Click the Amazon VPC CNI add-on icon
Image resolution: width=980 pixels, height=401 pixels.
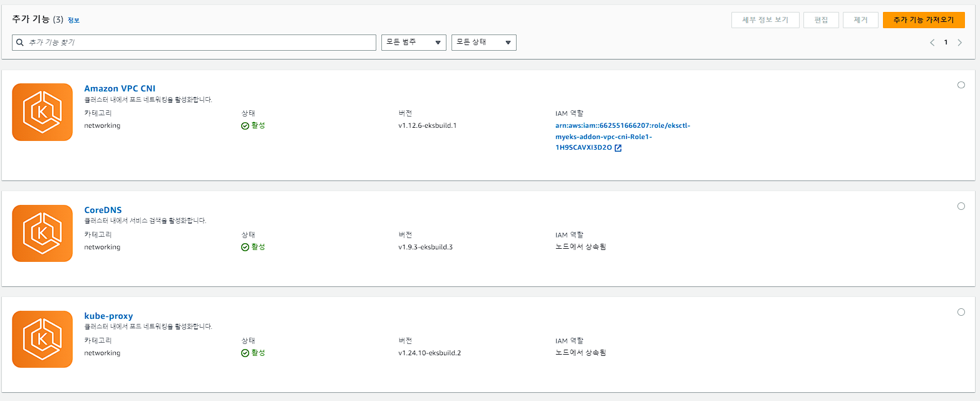pyautogui.click(x=43, y=112)
